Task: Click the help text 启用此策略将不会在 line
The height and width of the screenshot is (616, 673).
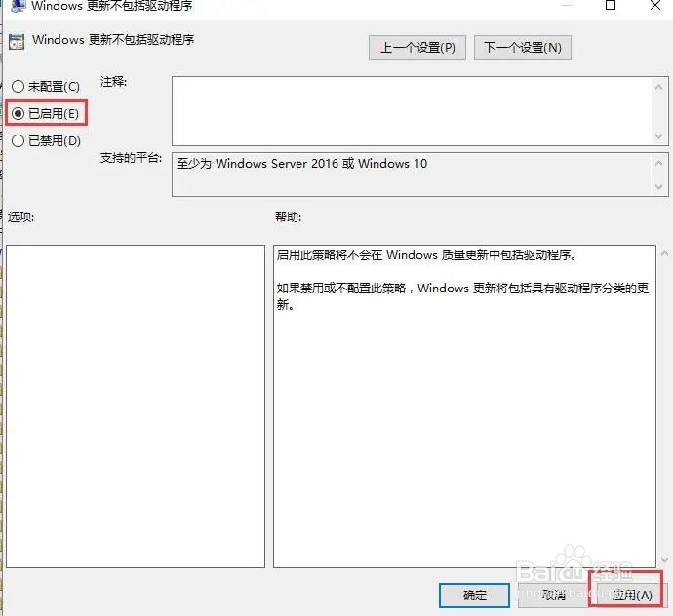Action: [x=426, y=255]
